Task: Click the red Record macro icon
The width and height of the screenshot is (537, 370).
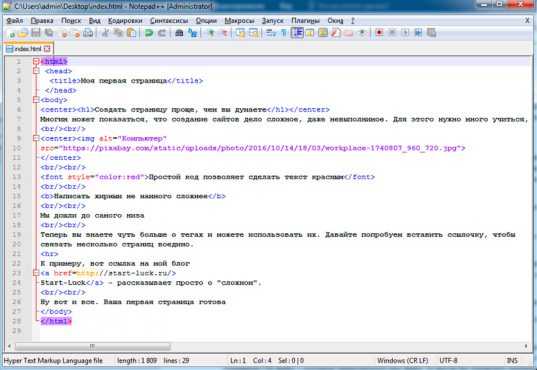Action: [379, 33]
